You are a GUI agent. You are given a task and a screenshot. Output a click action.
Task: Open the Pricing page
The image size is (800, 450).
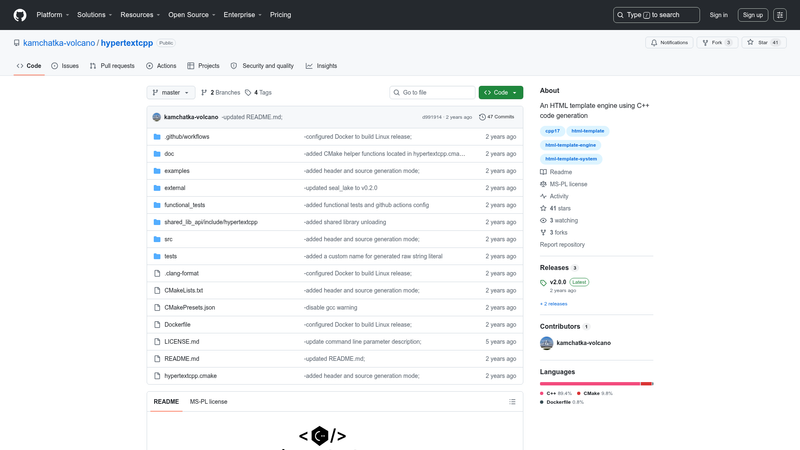tap(281, 15)
